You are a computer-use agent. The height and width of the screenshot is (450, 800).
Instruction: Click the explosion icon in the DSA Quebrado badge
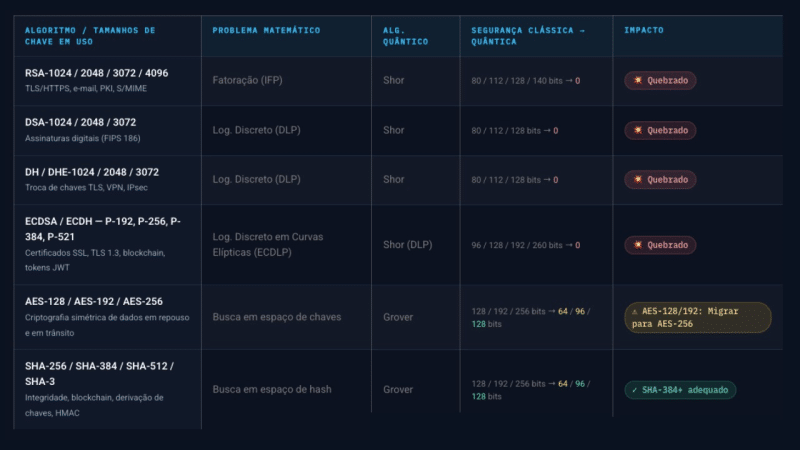pos(638,130)
